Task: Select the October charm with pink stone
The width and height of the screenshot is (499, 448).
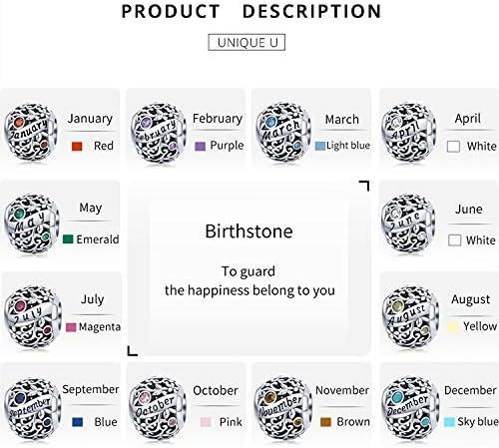Action: 158,407
